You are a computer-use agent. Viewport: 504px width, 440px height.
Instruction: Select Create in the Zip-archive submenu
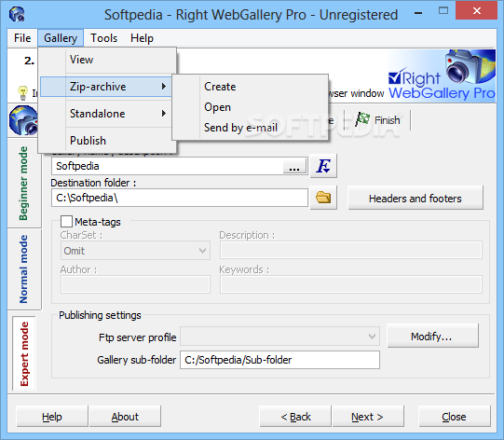click(251, 87)
